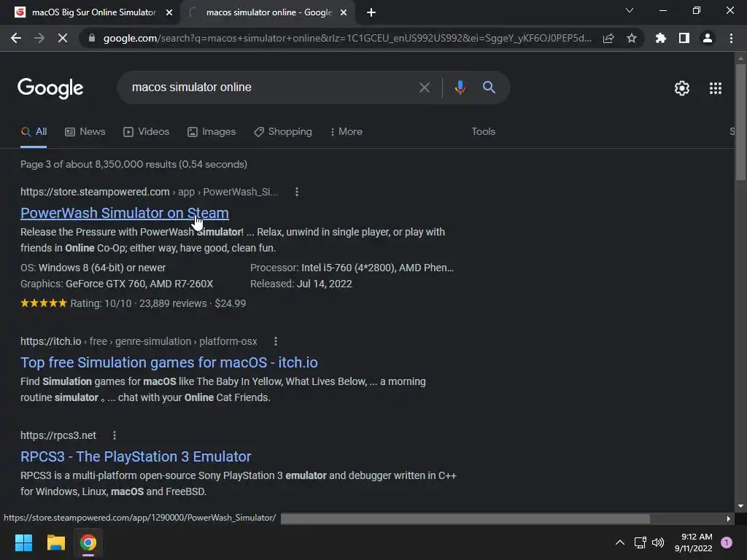Open the Chrome extensions puzzle icon
This screenshot has height=560, width=747.
660,38
